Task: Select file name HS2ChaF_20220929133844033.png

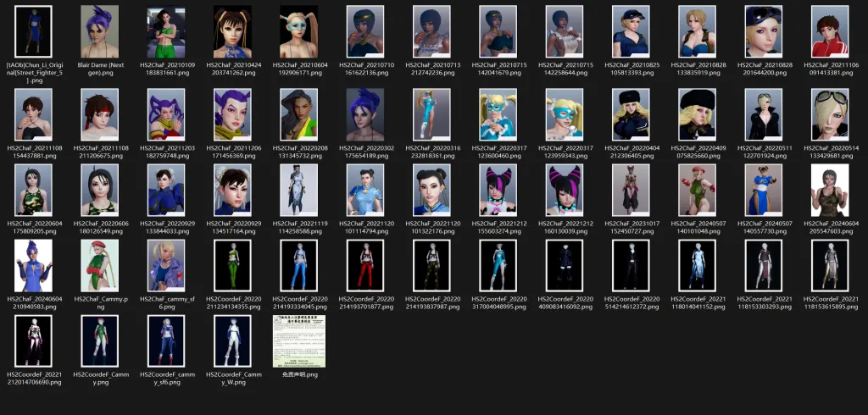Action: click(x=166, y=228)
